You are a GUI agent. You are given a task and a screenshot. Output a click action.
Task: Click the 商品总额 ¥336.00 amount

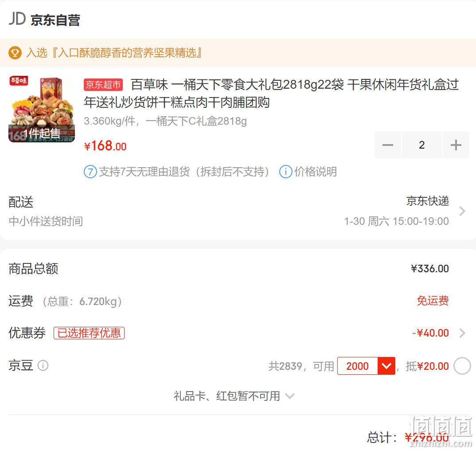tap(429, 269)
